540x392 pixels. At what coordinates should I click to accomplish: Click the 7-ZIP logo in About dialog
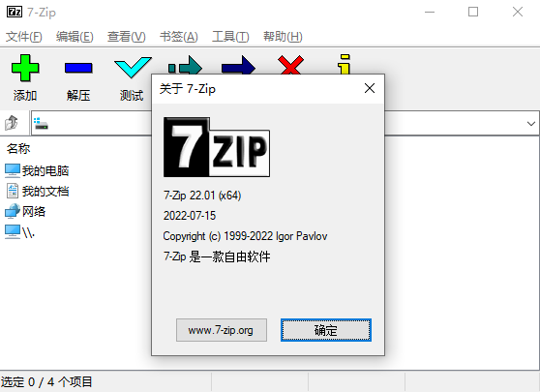(217, 147)
